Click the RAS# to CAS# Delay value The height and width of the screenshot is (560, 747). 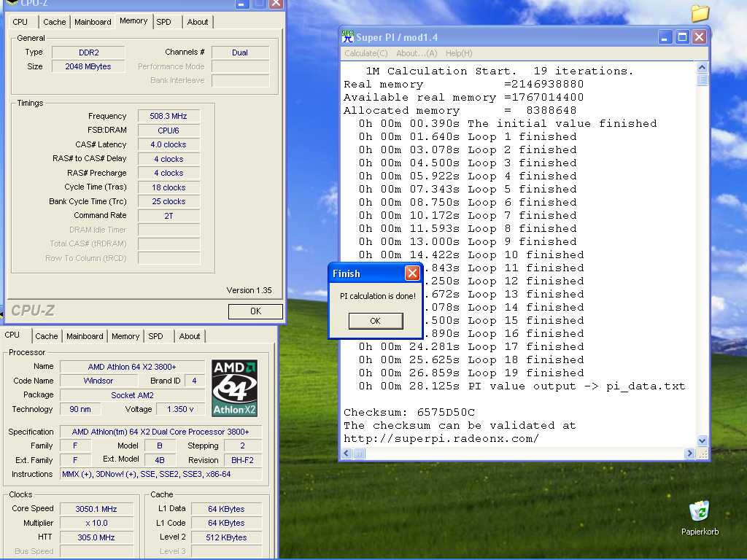pos(169,159)
